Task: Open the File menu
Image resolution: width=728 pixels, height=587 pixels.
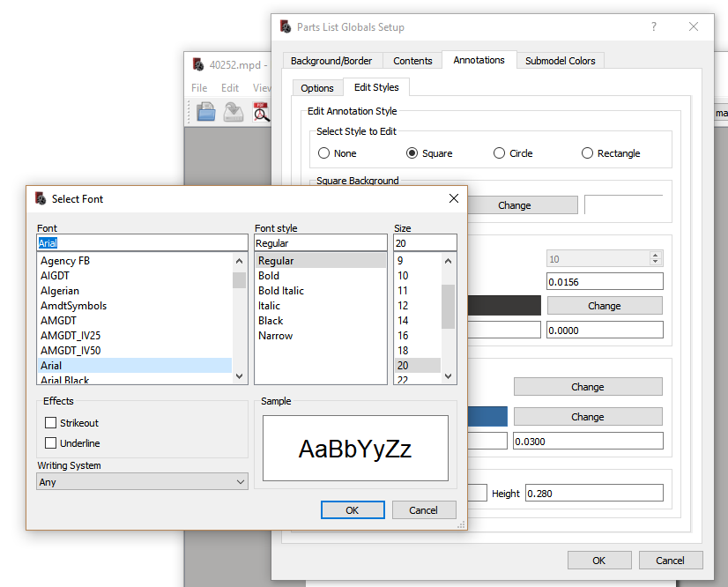Action: pyautogui.click(x=198, y=87)
